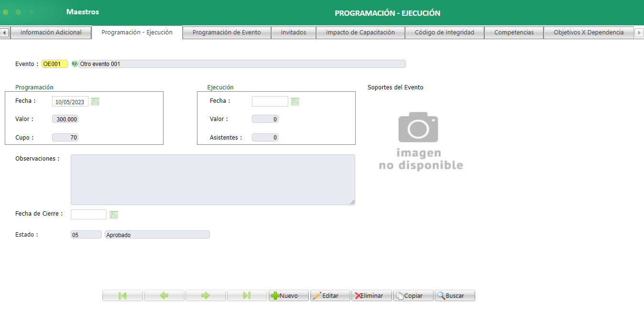
Task: Click inside the Observaciones text area
Action: click(x=213, y=179)
